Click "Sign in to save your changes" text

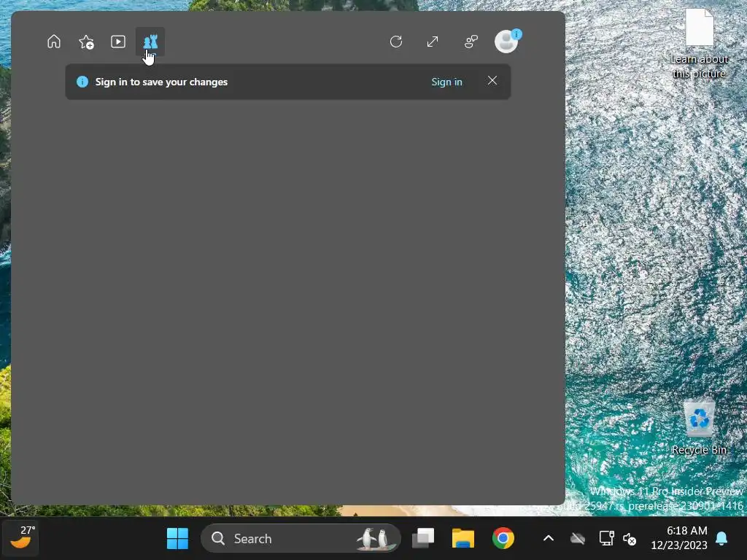161,82
